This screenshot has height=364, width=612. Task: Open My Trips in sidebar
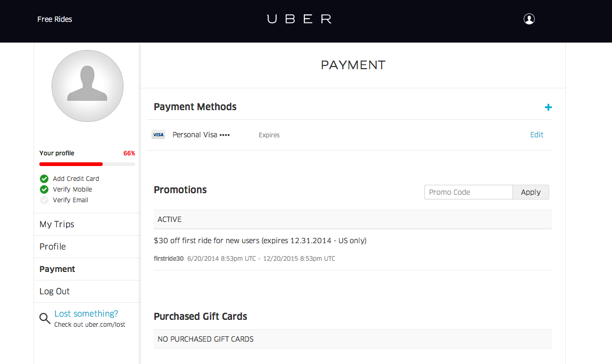87,225
